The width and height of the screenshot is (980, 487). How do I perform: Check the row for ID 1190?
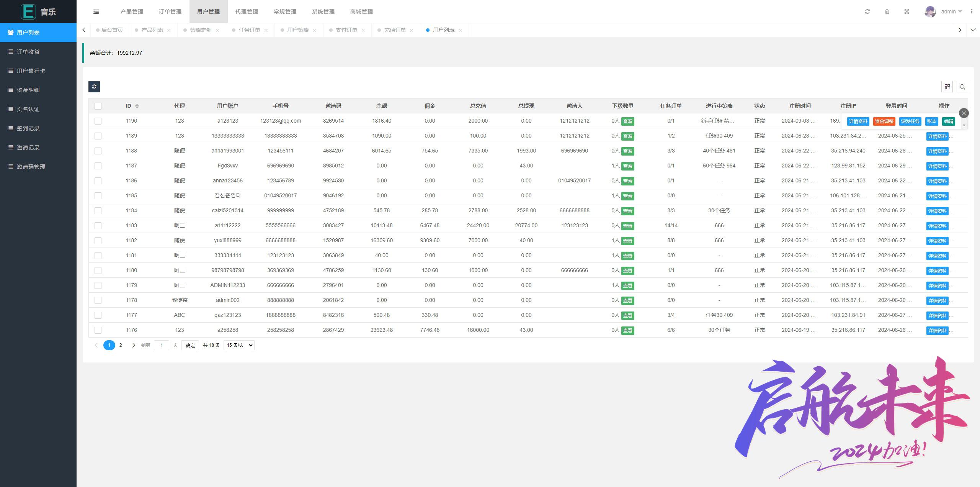tap(98, 121)
